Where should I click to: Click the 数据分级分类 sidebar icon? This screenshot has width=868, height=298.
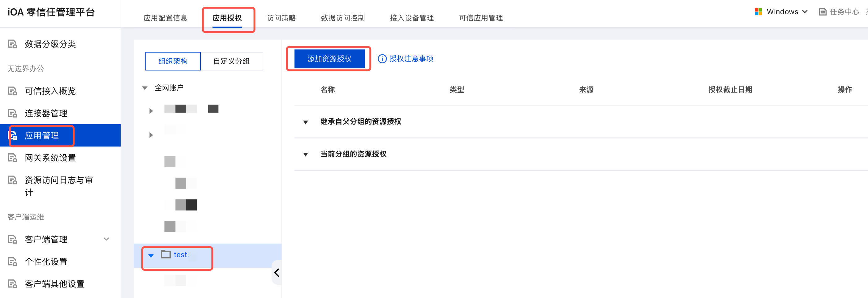click(x=12, y=44)
